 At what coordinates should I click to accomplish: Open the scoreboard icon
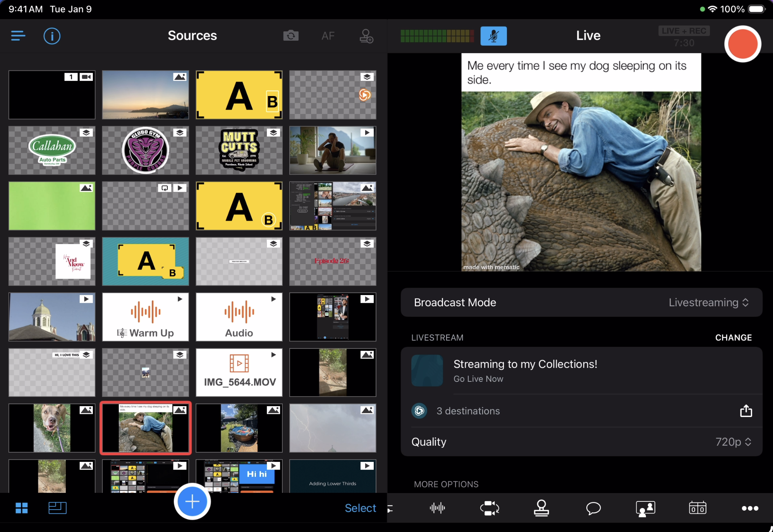coord(697,508)
